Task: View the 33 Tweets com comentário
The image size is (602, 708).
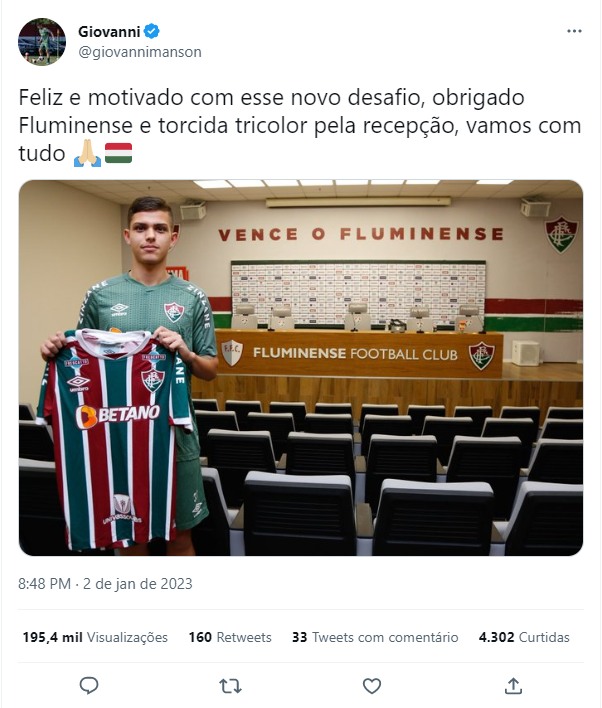Action: [375, 637]
